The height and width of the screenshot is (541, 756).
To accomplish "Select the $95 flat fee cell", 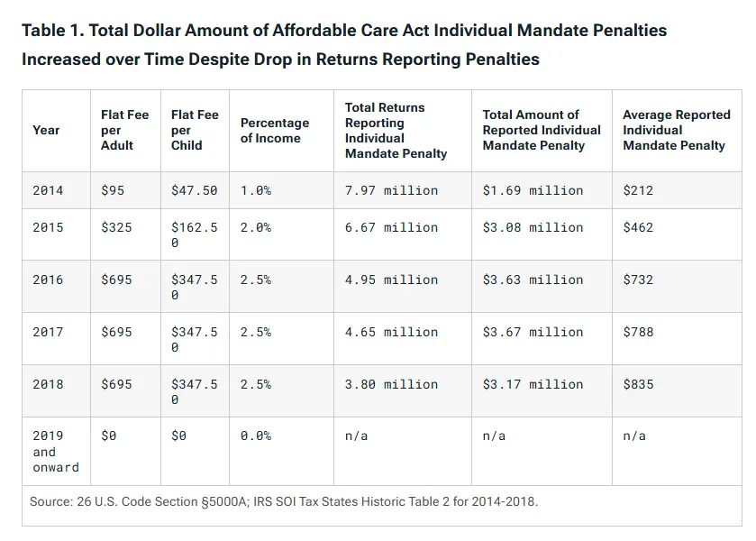I will pyautogui.click(x=113, y=190).
